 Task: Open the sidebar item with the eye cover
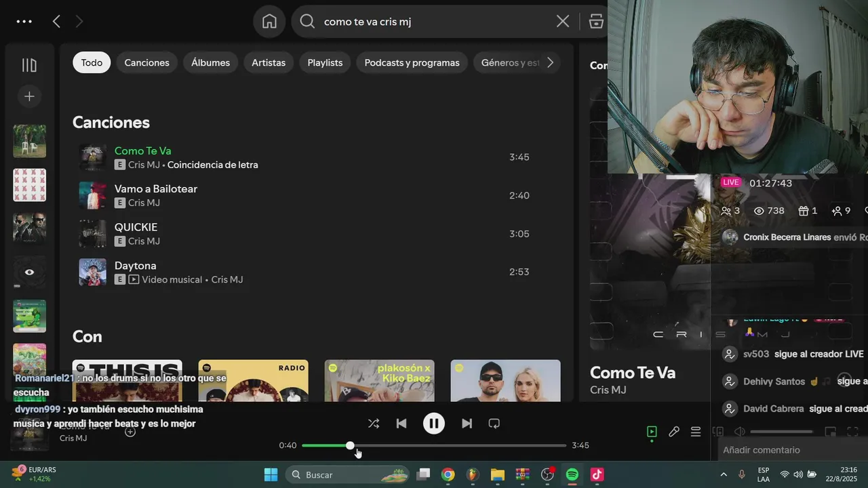click(30, 272)
